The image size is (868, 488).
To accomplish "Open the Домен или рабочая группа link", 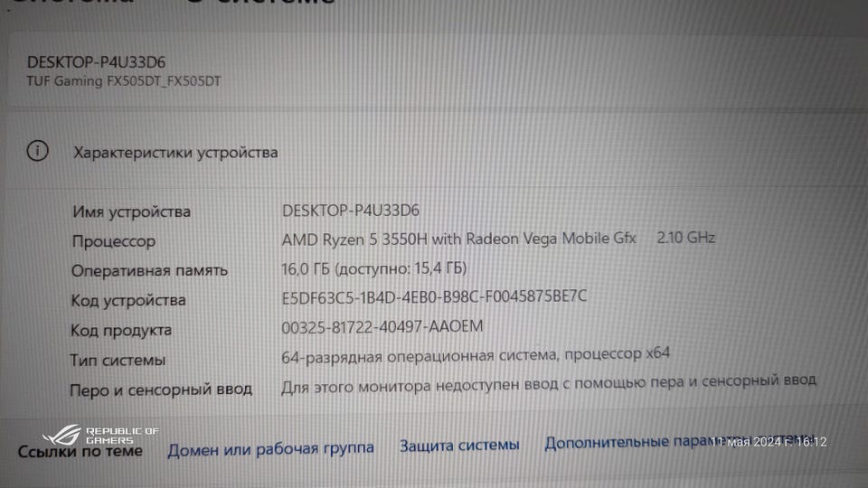I will click(x=270, y=448).
